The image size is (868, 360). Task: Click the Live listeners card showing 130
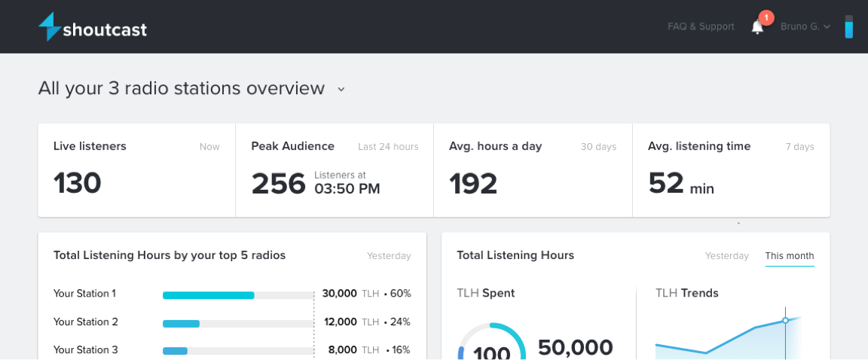click(x=136, y=171)
